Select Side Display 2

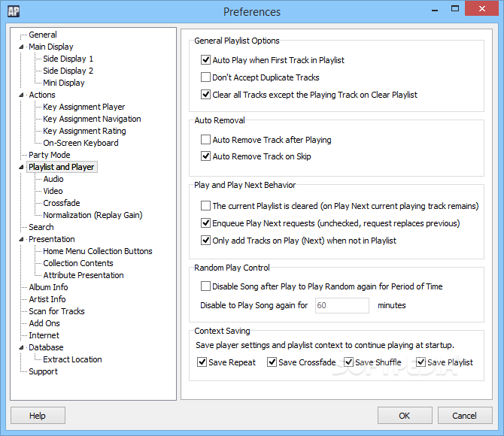68,71
